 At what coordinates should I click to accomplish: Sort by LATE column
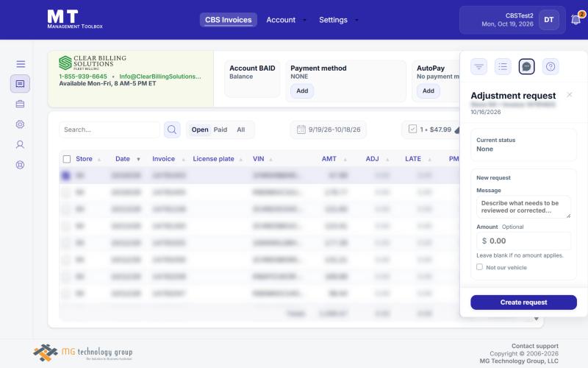(418, 159)
